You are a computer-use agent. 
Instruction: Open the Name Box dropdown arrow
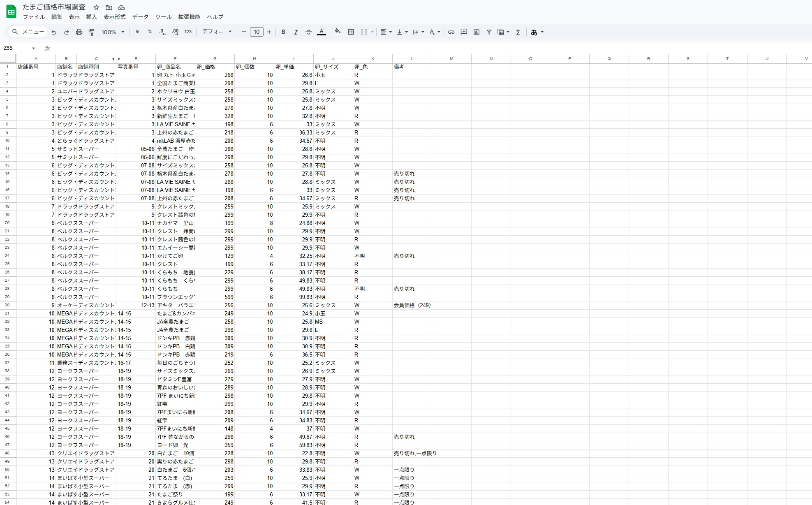33,48
